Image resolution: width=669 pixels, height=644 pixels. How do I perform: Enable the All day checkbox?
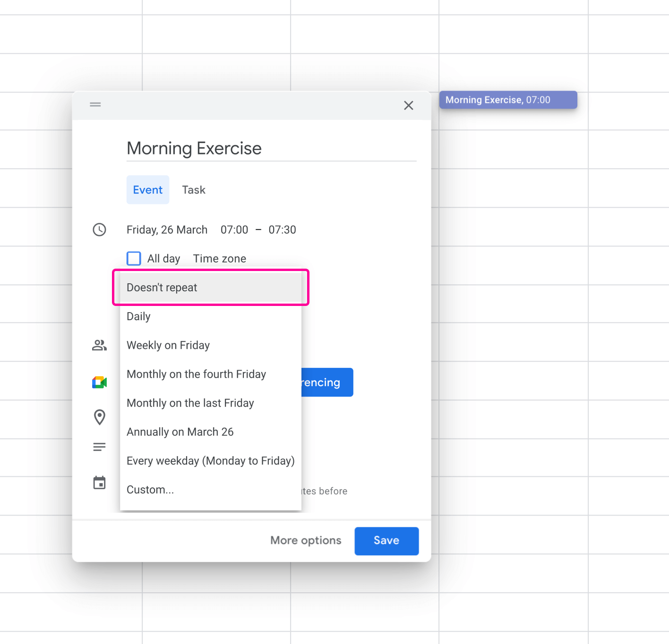point(134,258)
